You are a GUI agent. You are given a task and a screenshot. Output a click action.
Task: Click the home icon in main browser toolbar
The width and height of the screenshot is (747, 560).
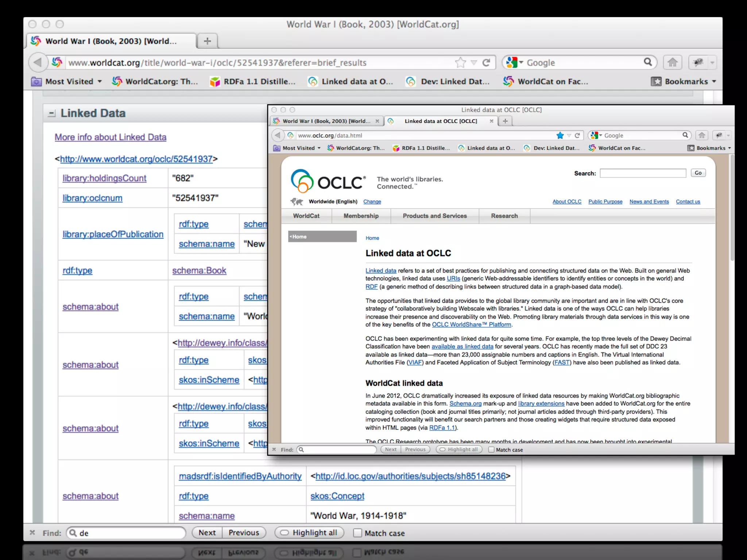tap(673, 63)
